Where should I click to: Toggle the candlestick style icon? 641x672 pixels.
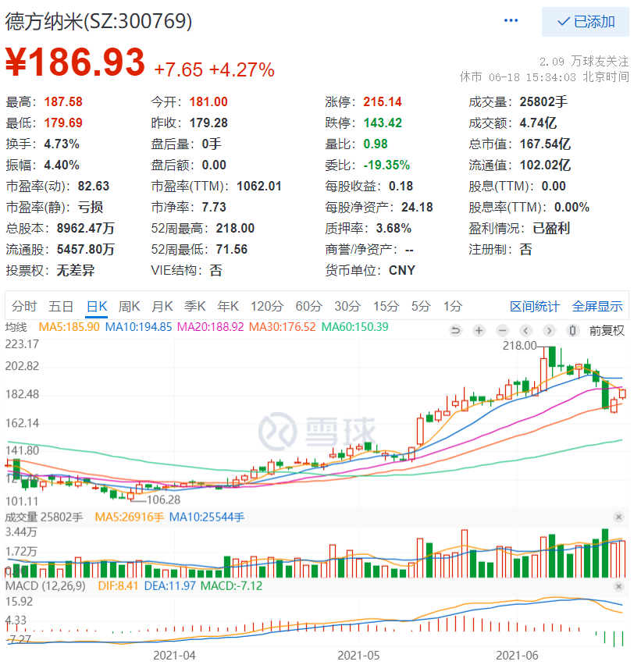[572, 330]
